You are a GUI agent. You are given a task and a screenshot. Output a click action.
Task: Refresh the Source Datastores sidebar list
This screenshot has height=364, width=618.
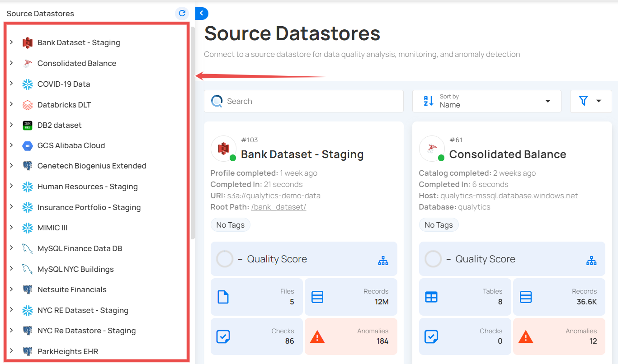[x=182, y=14]
